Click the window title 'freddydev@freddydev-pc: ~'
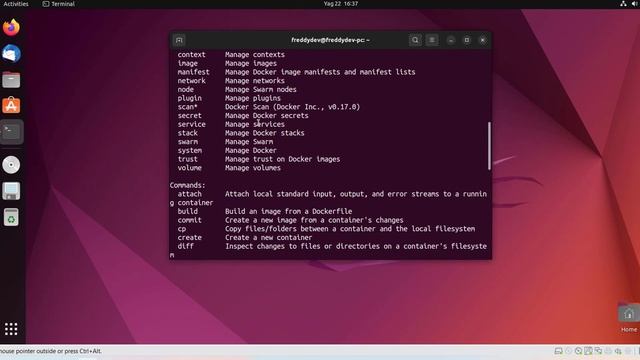Image resolution: width=640 pixels, height=360 pixels. click(x=331, y=40)
